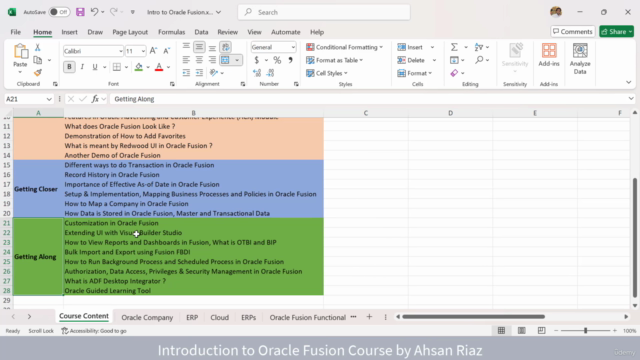640x360 pixels.
Task: Decrease Decimal places
Action: pos(270,73)
